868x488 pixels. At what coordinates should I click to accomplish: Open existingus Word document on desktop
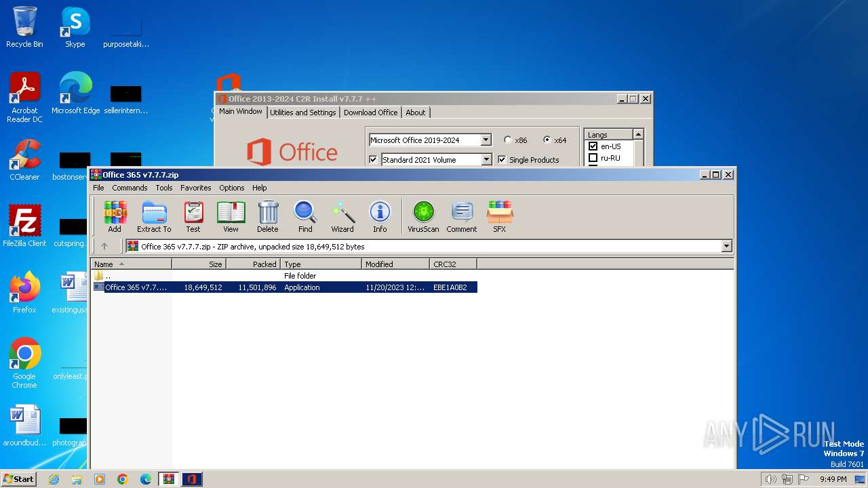tap(71, 292)
